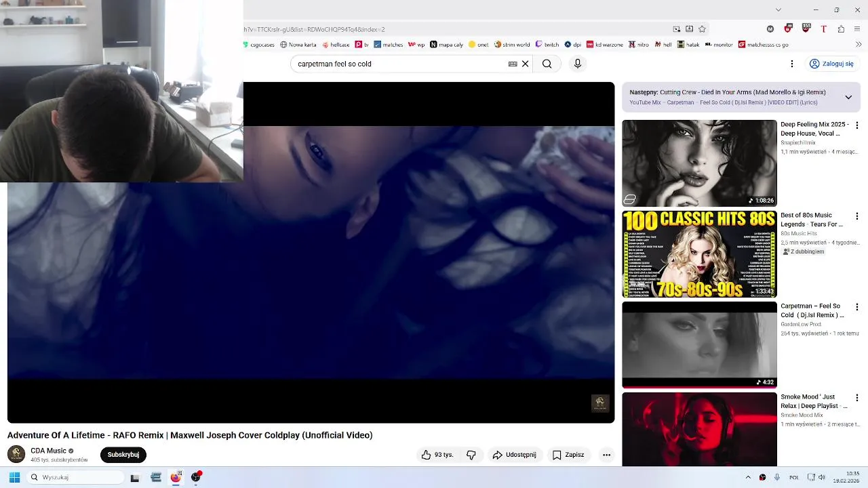Share the video via Udostępnij

[514, 455]
